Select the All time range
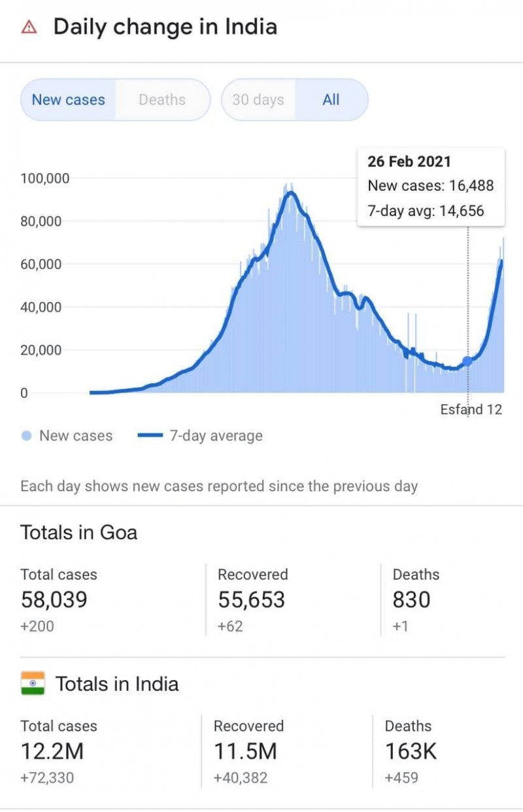 tap(331, 100)
